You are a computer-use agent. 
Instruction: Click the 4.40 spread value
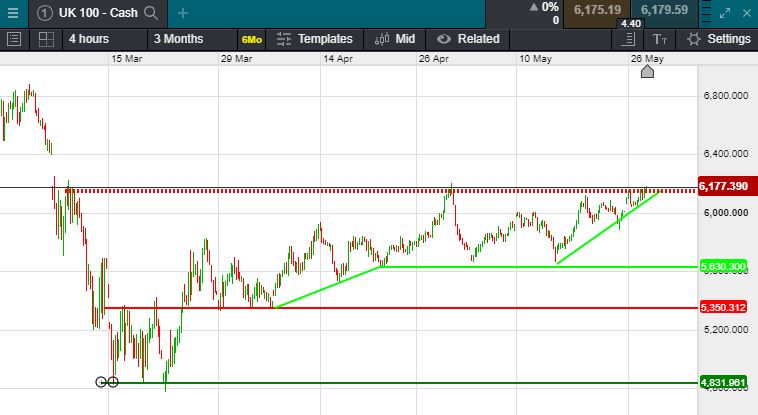click(630, 24)
